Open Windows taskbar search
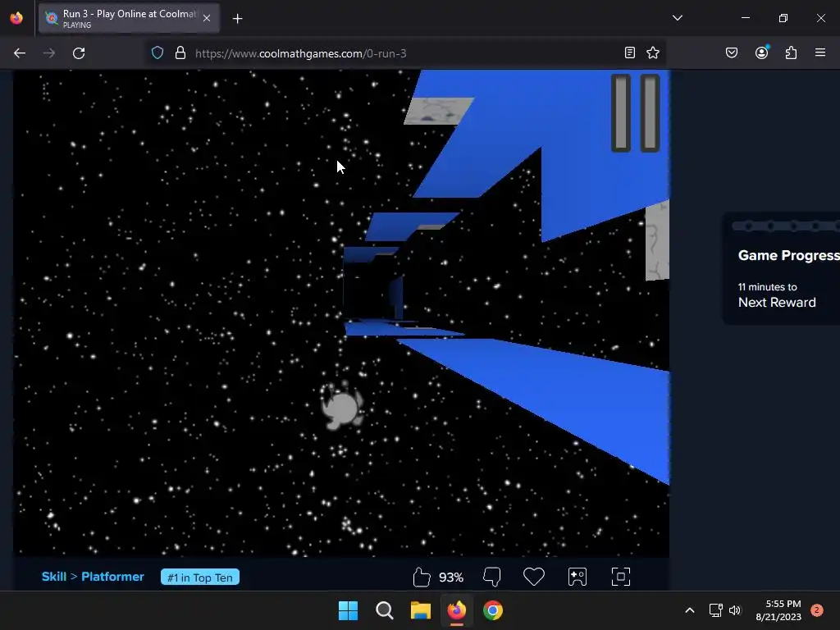This screenshot has width=840, height=630. pos(385,610)
